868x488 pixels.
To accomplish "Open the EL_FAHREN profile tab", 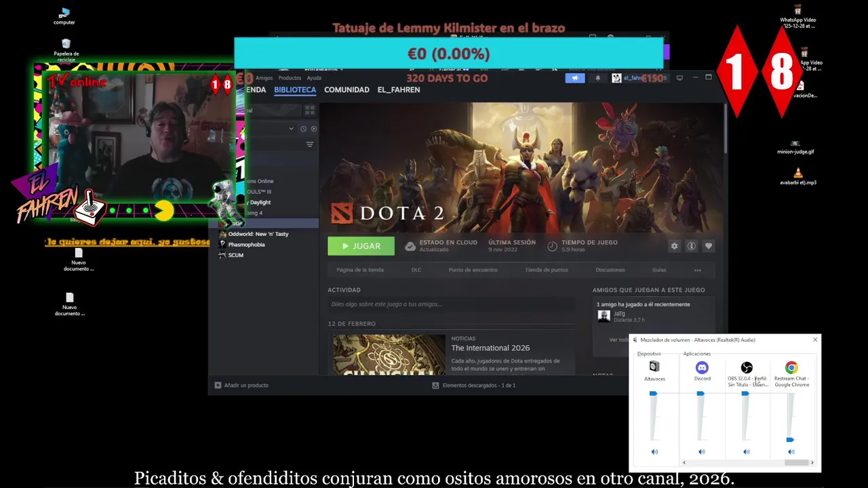I will click(x=399, y=89).
